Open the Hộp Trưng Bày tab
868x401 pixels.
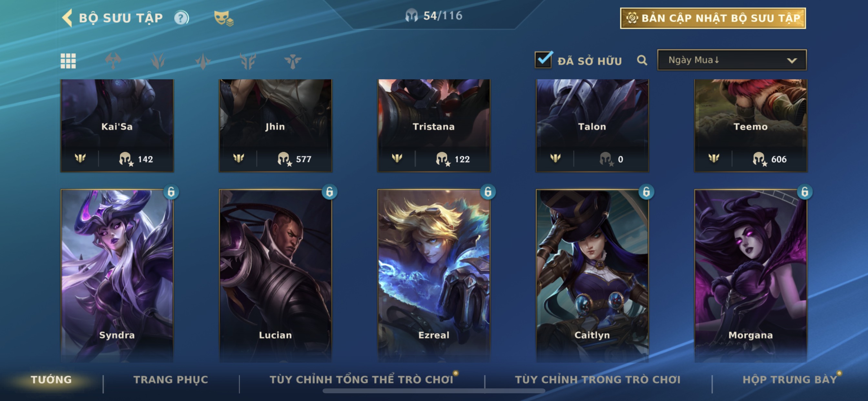click(790, 379)
